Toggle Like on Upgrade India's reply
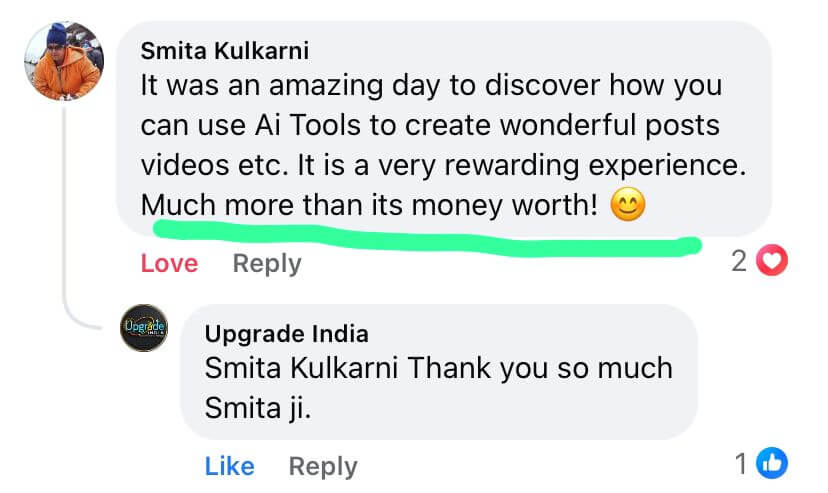 click(230, 466)
